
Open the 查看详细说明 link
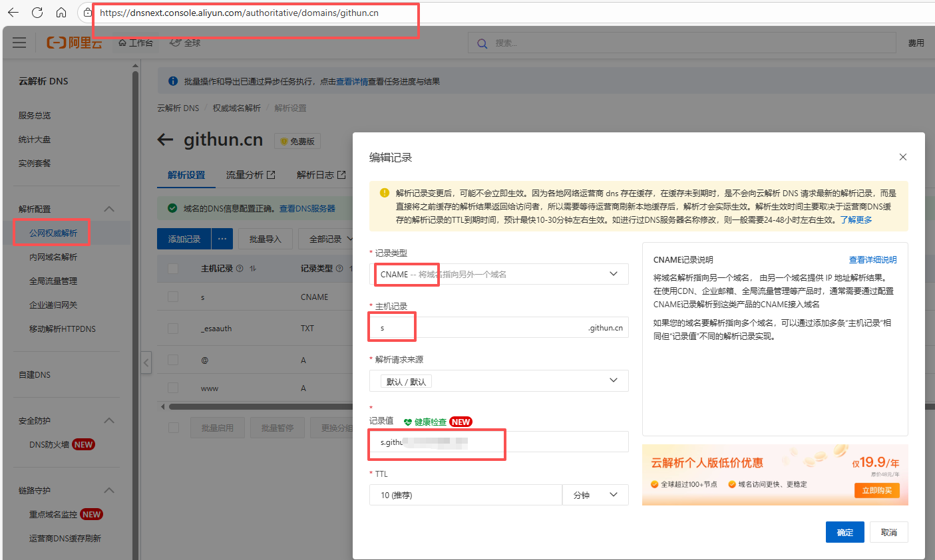872,259
